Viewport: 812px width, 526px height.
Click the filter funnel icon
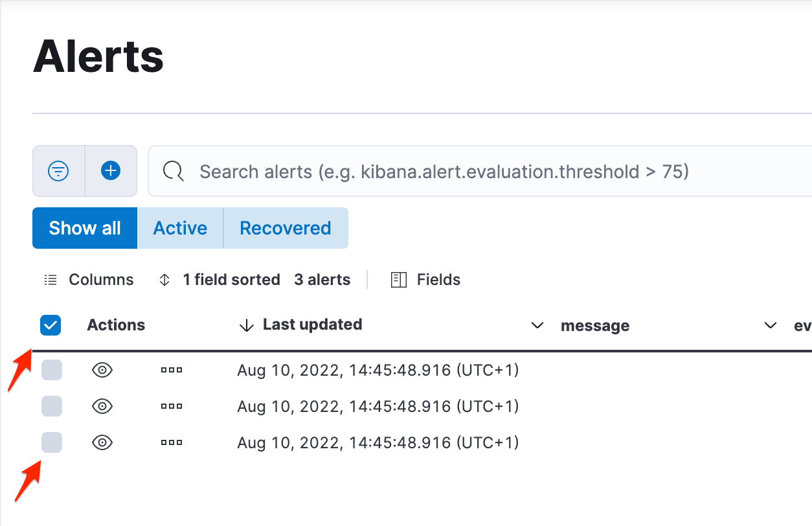point(58,171)
